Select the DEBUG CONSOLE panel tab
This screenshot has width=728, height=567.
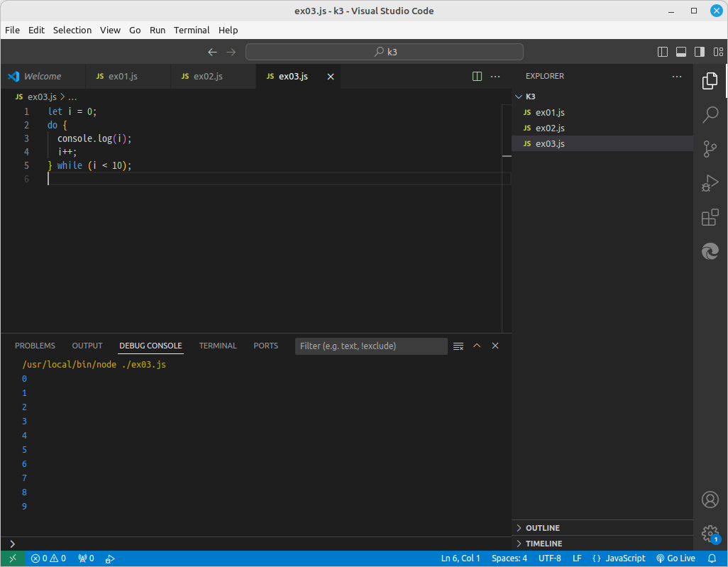[150, 346]
